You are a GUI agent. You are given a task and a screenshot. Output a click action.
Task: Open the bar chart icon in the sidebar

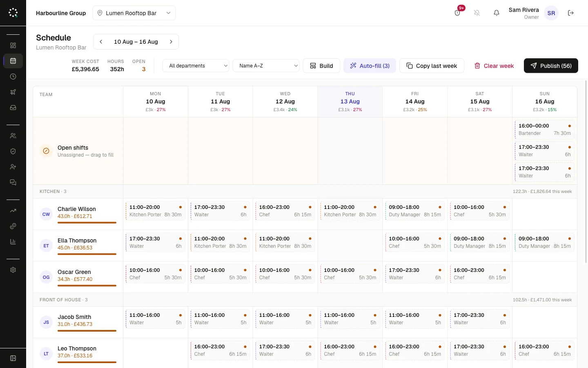tap(13, 242)
